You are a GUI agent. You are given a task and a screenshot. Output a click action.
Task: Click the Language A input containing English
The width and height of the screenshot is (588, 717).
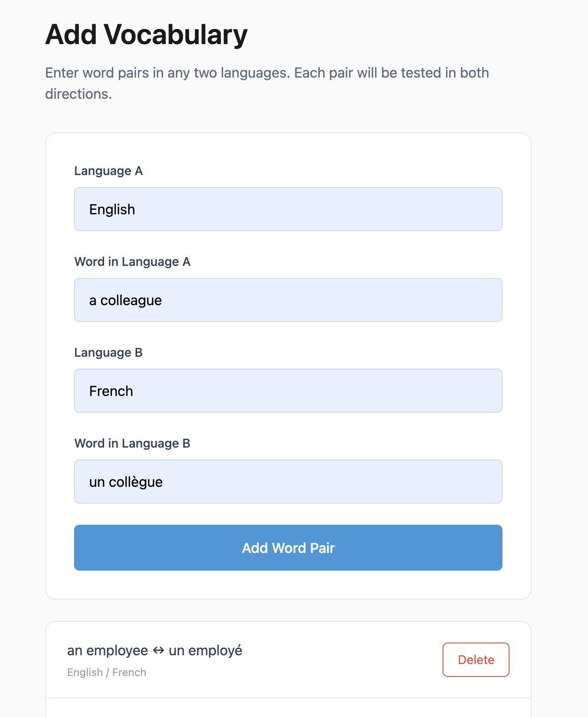click(288, 209)
